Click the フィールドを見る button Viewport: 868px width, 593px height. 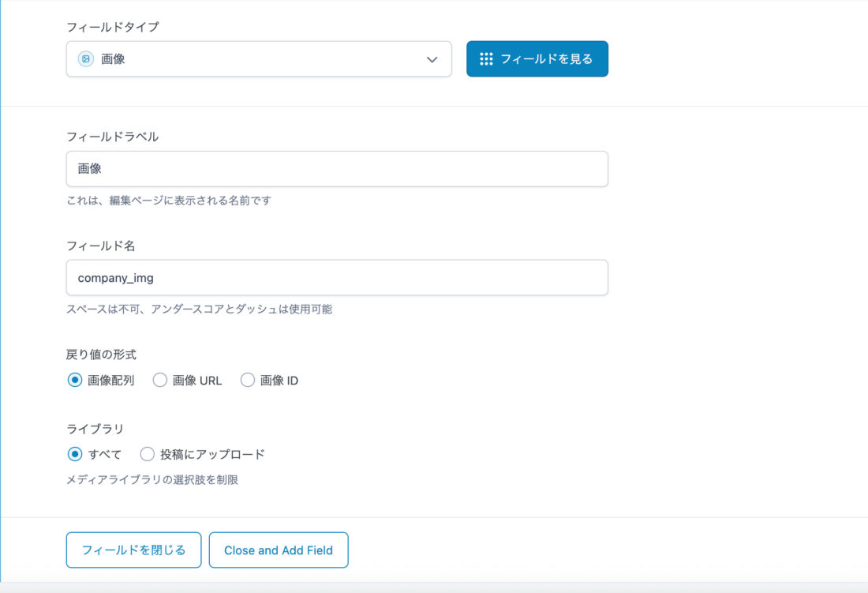(x=537, y=58)
